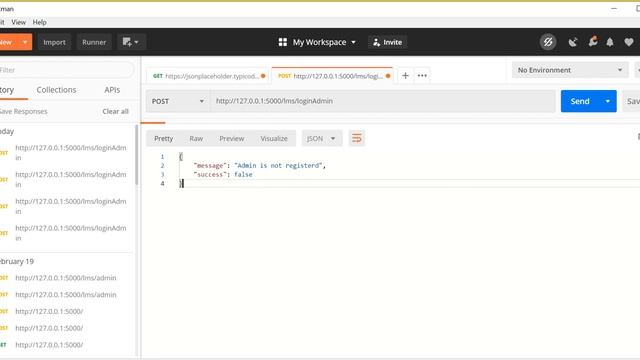Click the sidebar Filter field

point(67,70)
